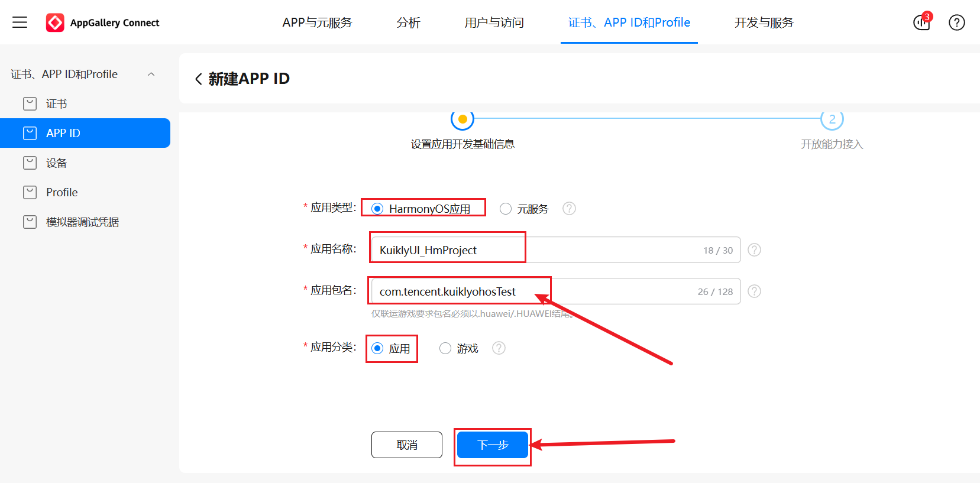
Task: Show help tooltip for 应用分类
Action: pos(499,348)
